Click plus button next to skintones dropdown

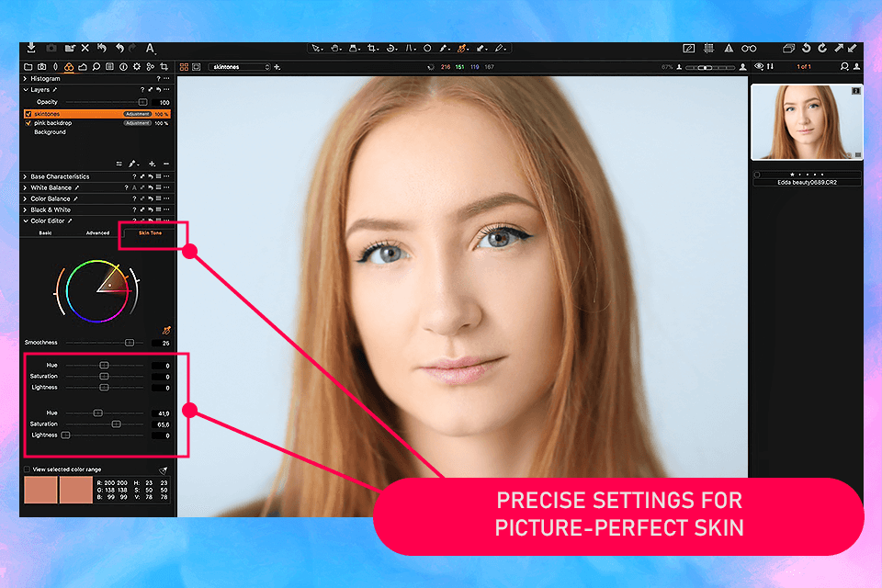[277, 67]
